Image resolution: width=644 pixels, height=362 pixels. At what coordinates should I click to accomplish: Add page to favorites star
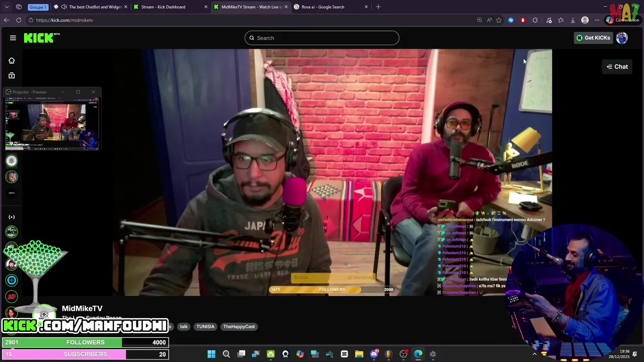499,20
